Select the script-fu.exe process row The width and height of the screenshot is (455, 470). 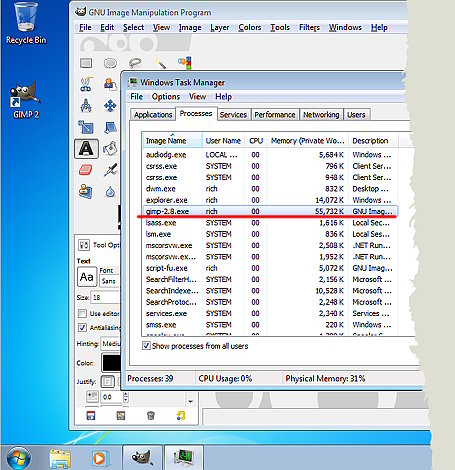270,268
